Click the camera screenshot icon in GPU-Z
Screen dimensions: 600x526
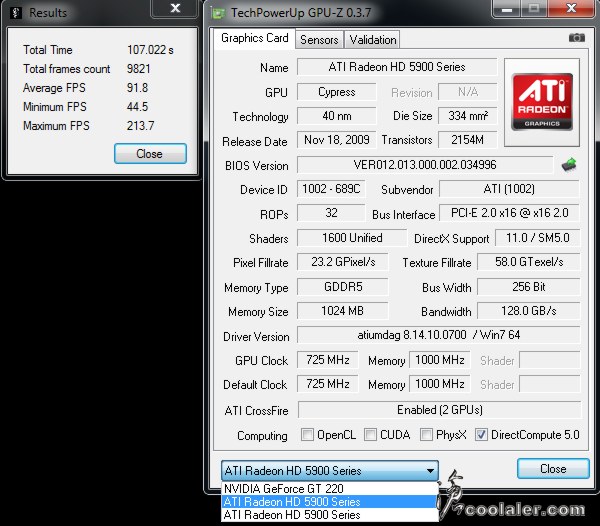point(577,37)
